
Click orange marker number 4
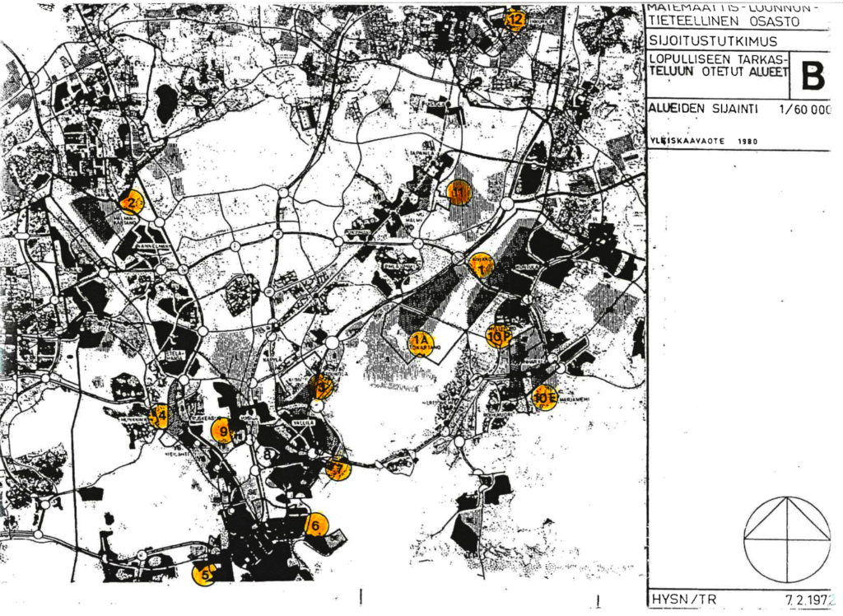(160, 417)
